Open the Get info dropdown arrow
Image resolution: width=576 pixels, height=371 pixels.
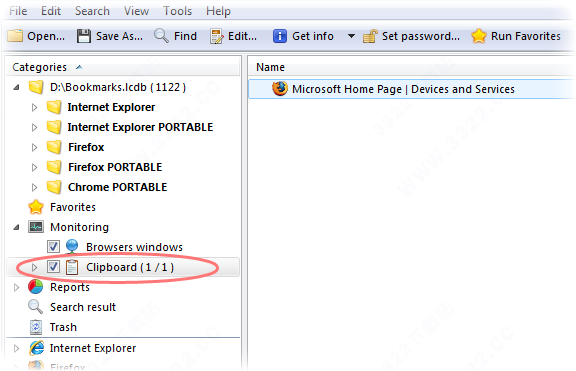point(351,36)
